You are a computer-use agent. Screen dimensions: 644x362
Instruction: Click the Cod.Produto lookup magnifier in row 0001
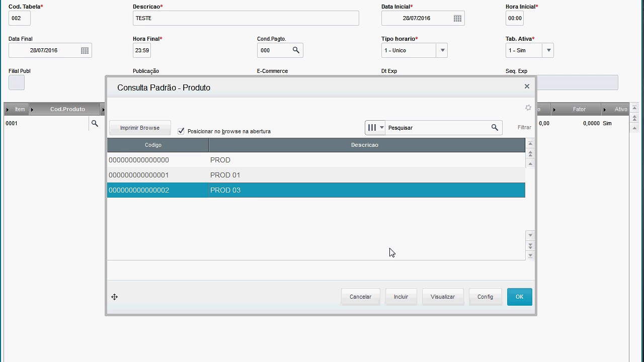[x=94, y=123]
